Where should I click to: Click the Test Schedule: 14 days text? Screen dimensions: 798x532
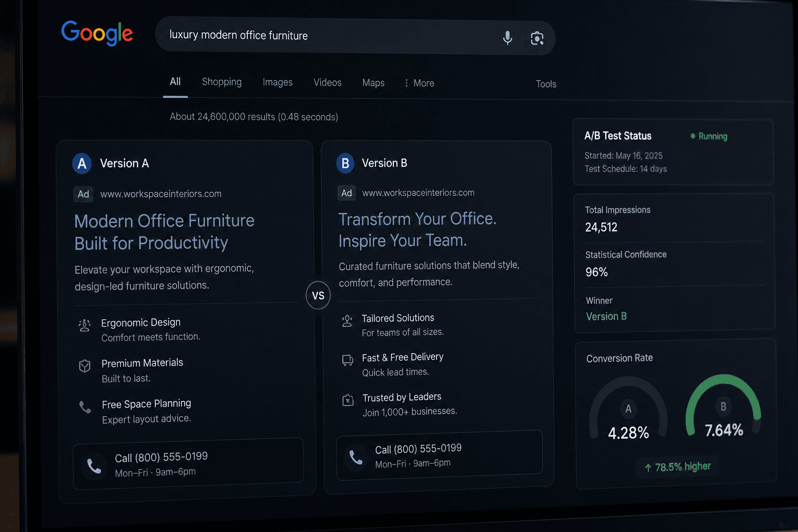(626, 169)
